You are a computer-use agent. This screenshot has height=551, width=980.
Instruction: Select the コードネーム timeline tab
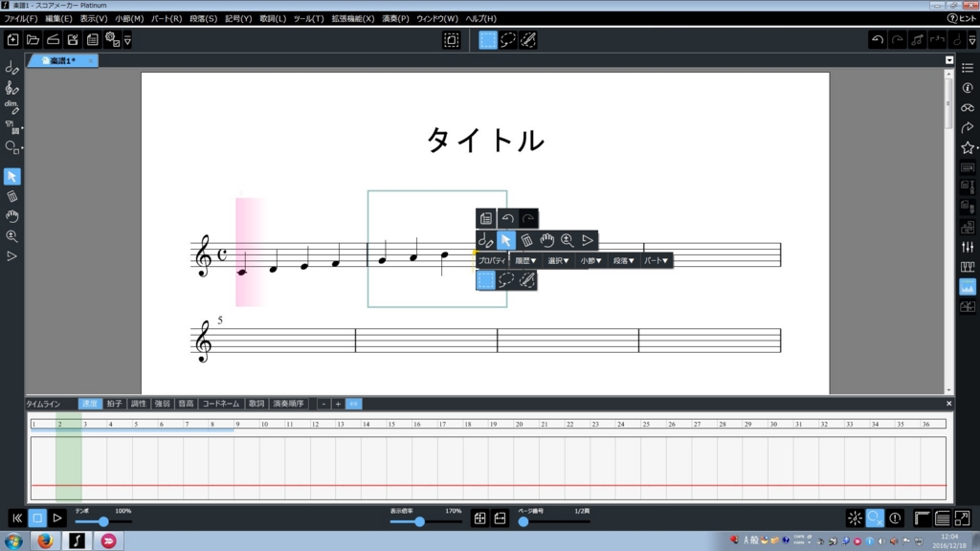pyautogui.click(x=221, y=404)
